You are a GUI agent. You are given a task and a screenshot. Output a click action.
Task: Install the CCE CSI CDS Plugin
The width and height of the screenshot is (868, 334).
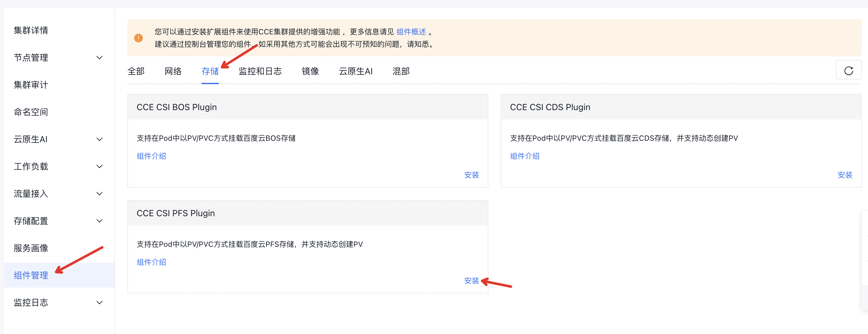tap(845, 175)
